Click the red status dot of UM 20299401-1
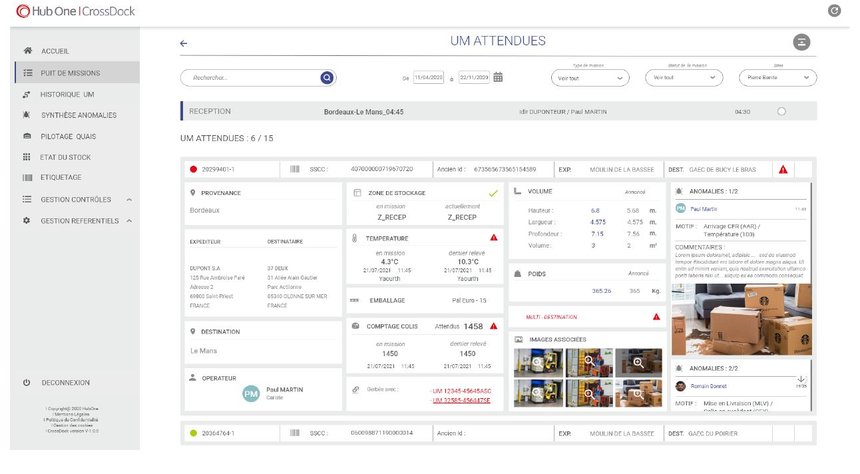860x474 pixels. [x=193, y=170]
